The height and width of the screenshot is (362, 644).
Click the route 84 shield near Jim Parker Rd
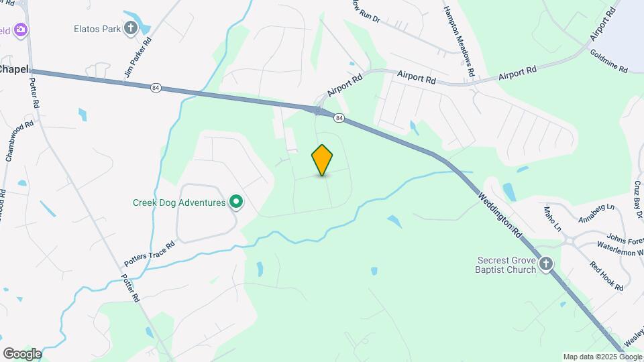[x=156, y=88]
